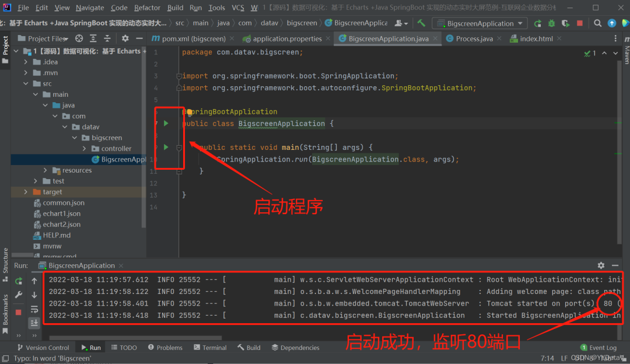
Task: Open the Run panel gear settings
Action: click(601, 265)
